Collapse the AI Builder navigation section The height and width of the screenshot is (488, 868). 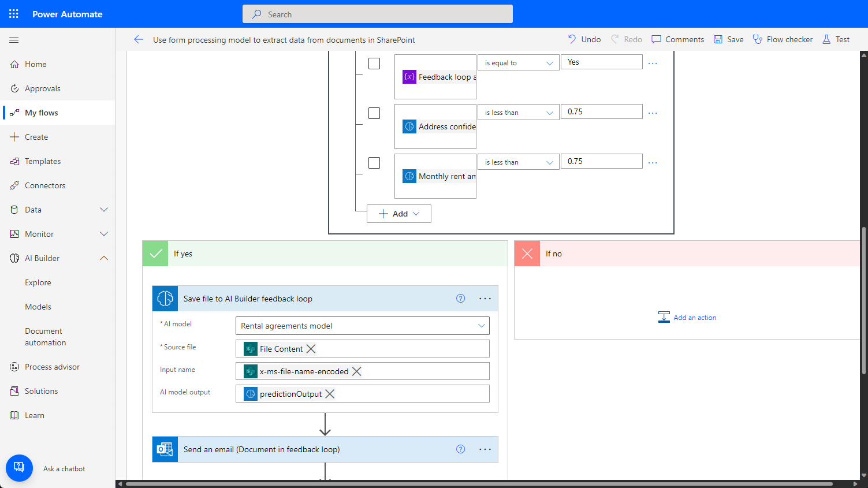pos(104,258)
